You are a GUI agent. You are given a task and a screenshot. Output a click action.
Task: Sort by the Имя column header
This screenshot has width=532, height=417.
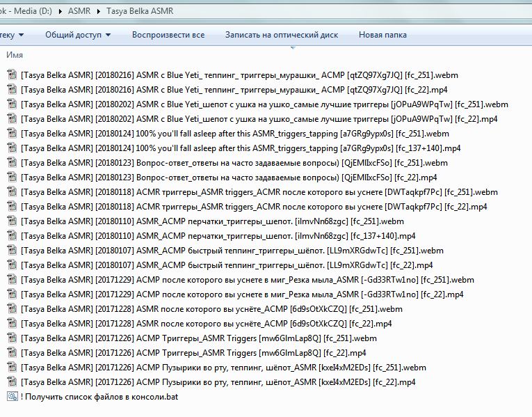point(15,55)
